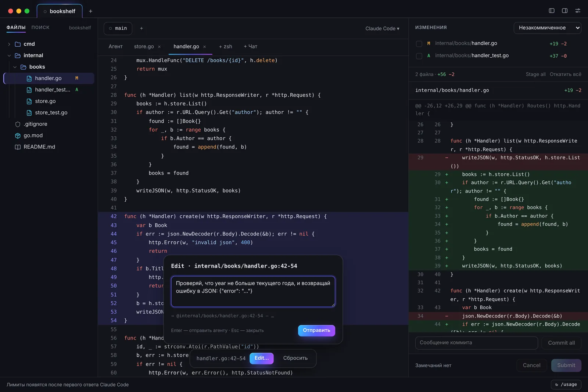
Task: Click the store_test.go file icon
Action: coord(29,113)
